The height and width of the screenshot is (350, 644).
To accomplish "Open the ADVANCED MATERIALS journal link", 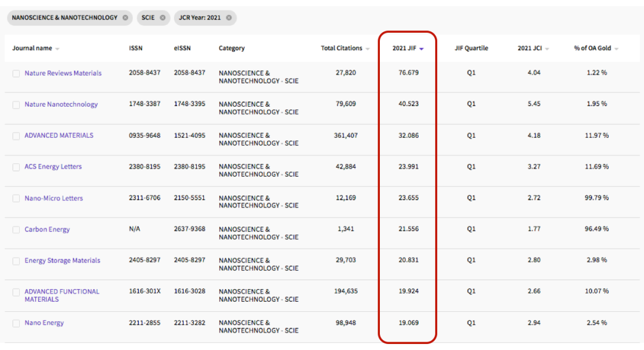I will [x=58, y=135].
